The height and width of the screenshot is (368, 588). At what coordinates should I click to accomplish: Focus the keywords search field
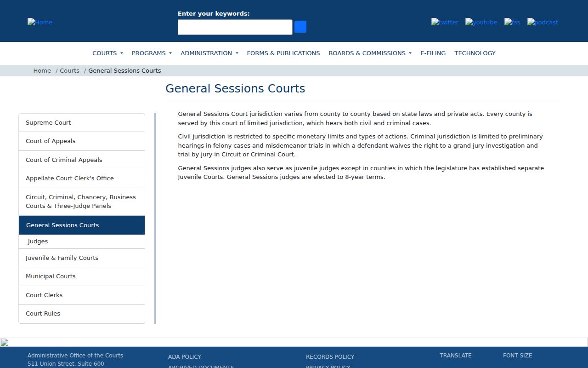pyautogui.click(x=235, y=27)
